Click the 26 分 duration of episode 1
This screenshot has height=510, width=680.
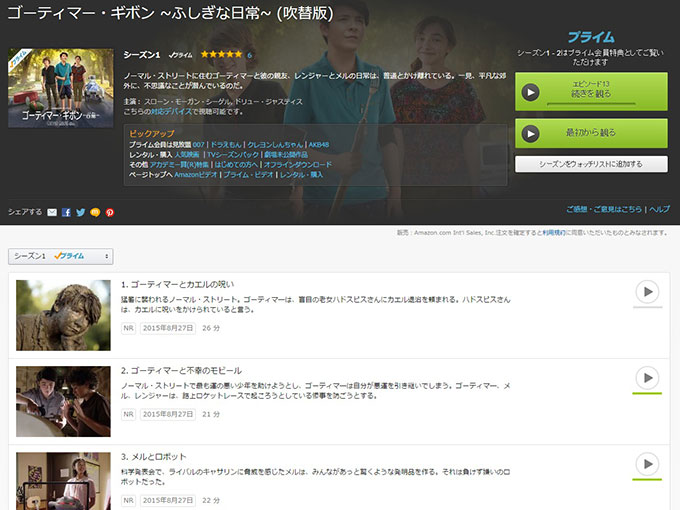point(211,328)
